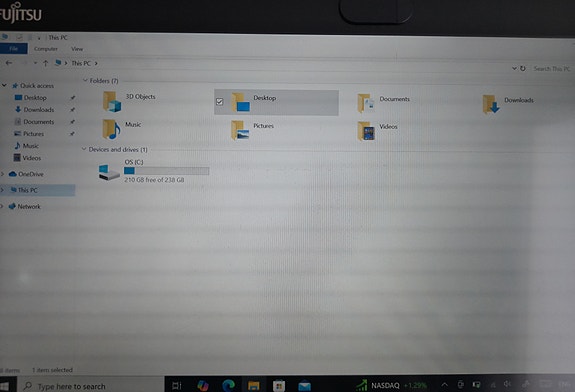Open recent locations dropdown arrow
Screen dimensions: 575x392
click(35, 63)
